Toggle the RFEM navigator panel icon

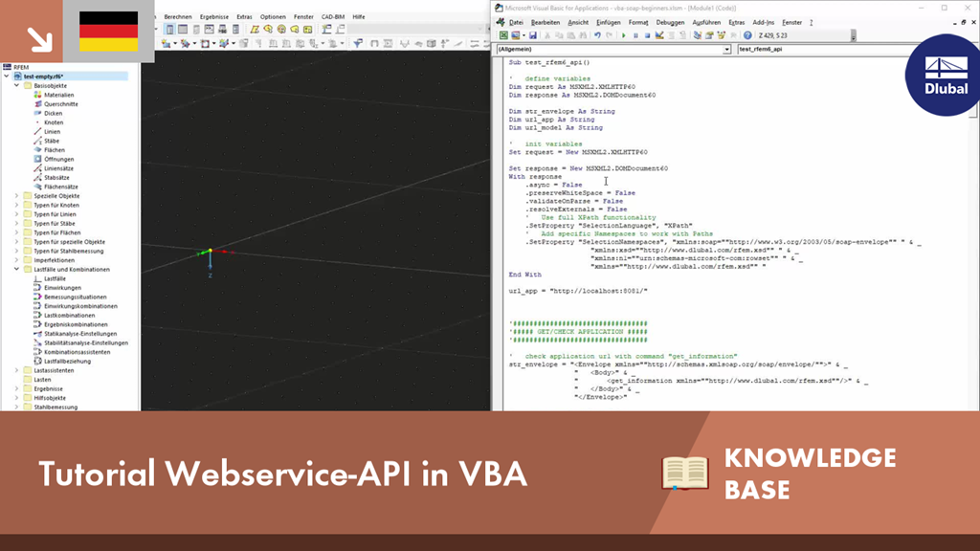[170, 30]
